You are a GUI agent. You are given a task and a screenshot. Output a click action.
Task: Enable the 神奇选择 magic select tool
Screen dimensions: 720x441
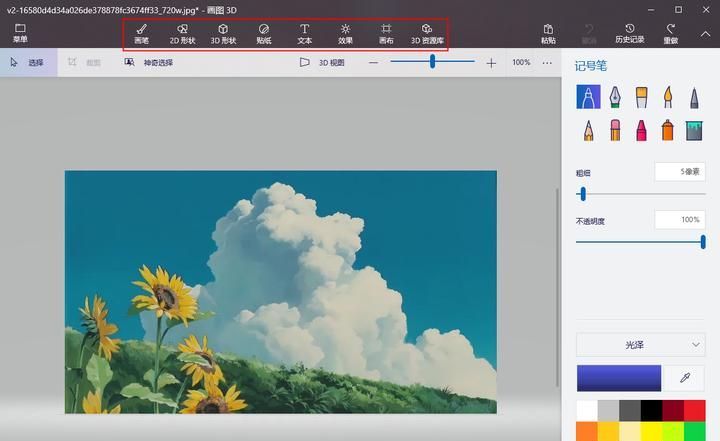(149, 62)
